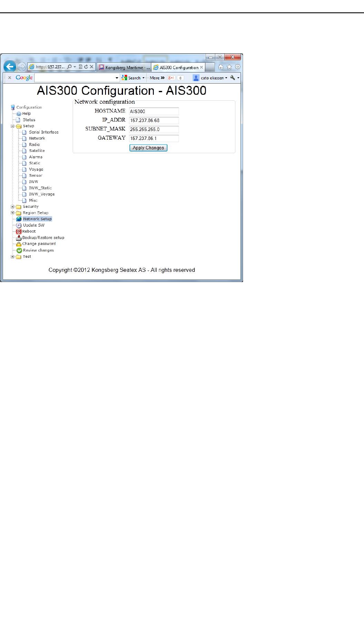Expand the Test tree node

pos(12,257)
